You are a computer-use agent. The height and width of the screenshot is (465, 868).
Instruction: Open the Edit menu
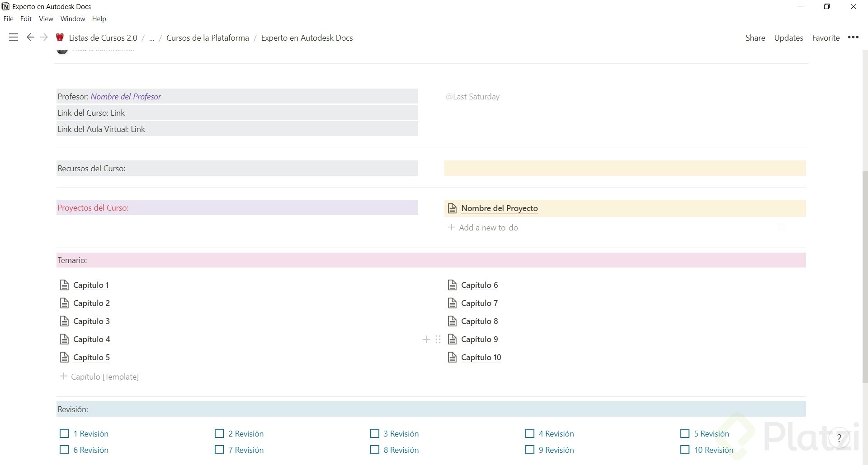(26, 19)
